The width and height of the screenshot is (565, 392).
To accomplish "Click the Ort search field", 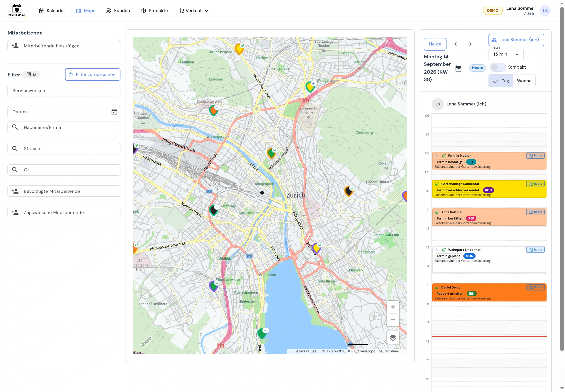I will coord(64,170).
